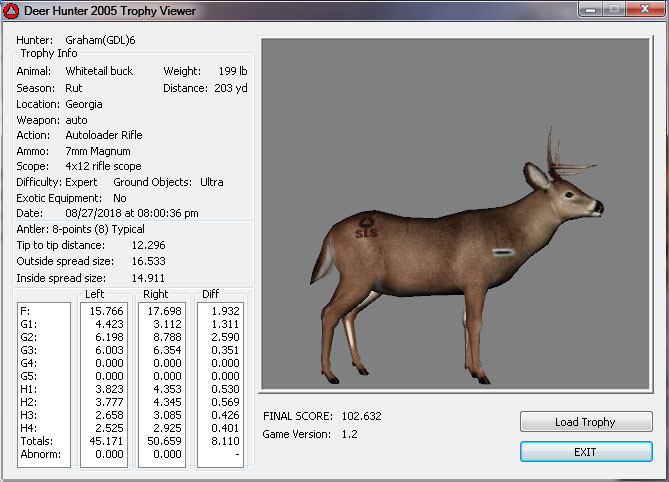This screenshot has width=669, height=482.
Task: Click the bullet wound mark on the deer
Action: pyautogui.click(x=503, y=253)
